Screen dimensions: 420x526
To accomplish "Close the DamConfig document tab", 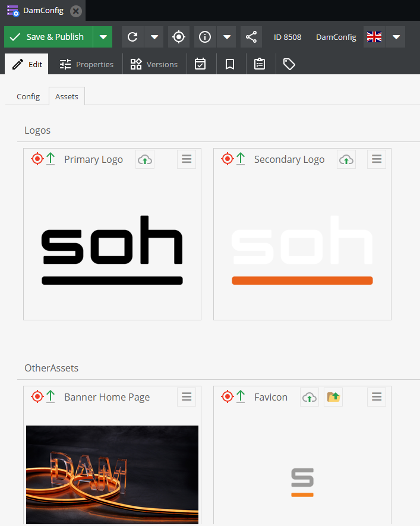I will point(75,11).
